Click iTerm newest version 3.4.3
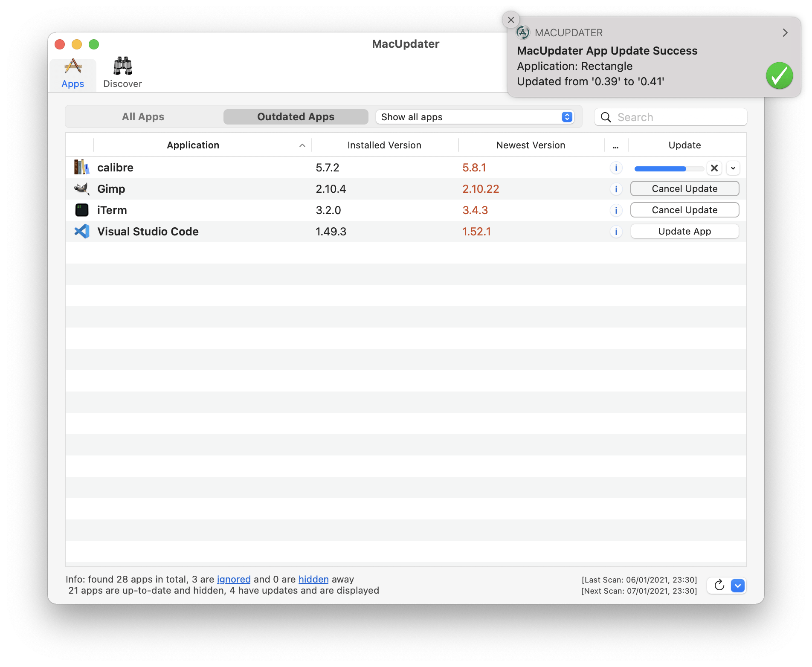 [475, 210]
